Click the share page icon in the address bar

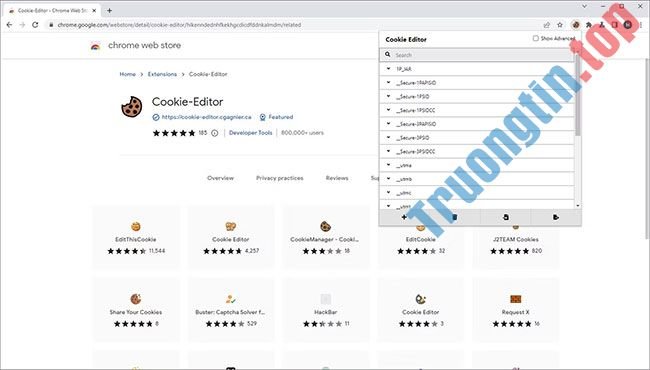pyautogui.click(x=547, y=25)
